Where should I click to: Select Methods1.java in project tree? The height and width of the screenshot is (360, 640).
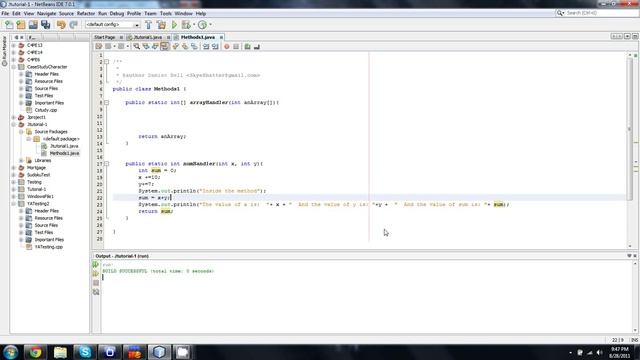64,153
